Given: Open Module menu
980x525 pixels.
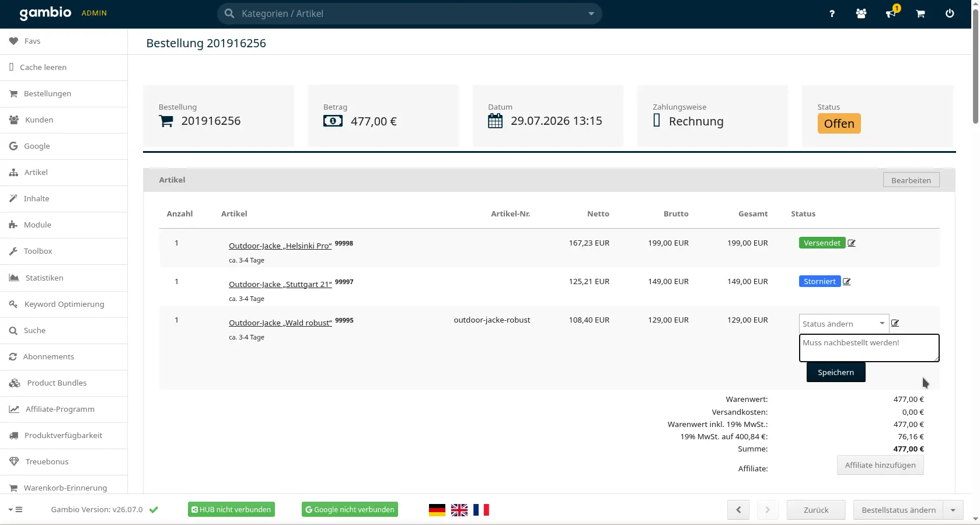Looking at the screenshot, I should click(x=64, y=225).
